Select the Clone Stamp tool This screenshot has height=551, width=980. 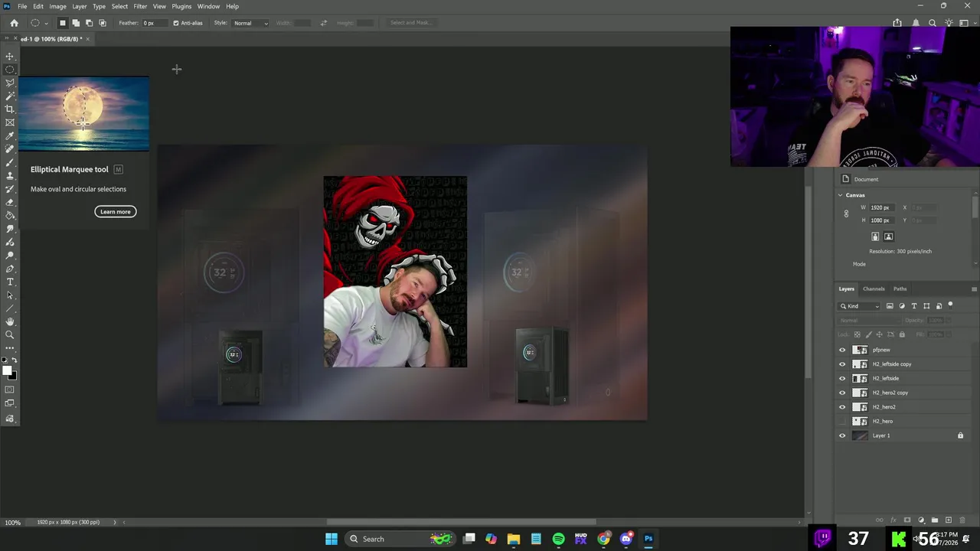[x=10, y=175]
